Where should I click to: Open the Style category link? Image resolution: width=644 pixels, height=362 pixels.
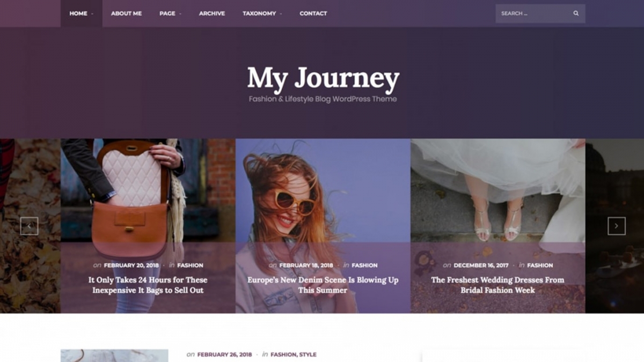click(x=308, y=354)
